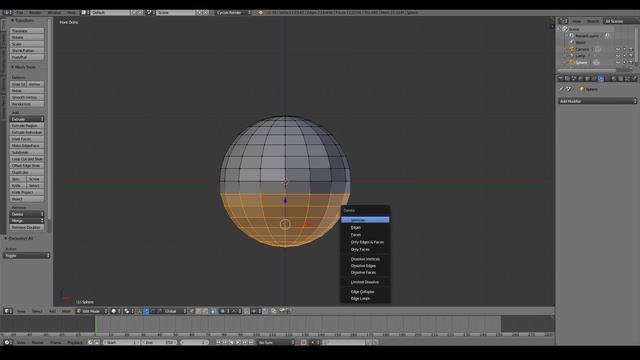Screen dimensions: 640x360
Task: Open the No Sync playback dropdown
Action: click(276, 342)
